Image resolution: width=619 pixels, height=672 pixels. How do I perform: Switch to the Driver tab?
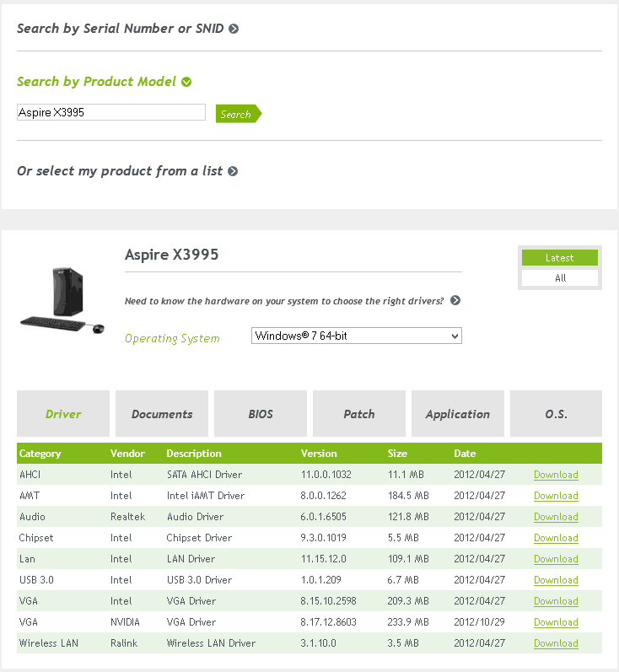click(x=63, y=414)
